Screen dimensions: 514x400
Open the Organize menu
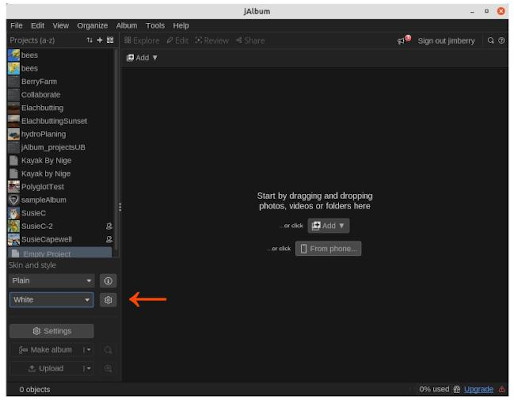[x=92, y=26]
